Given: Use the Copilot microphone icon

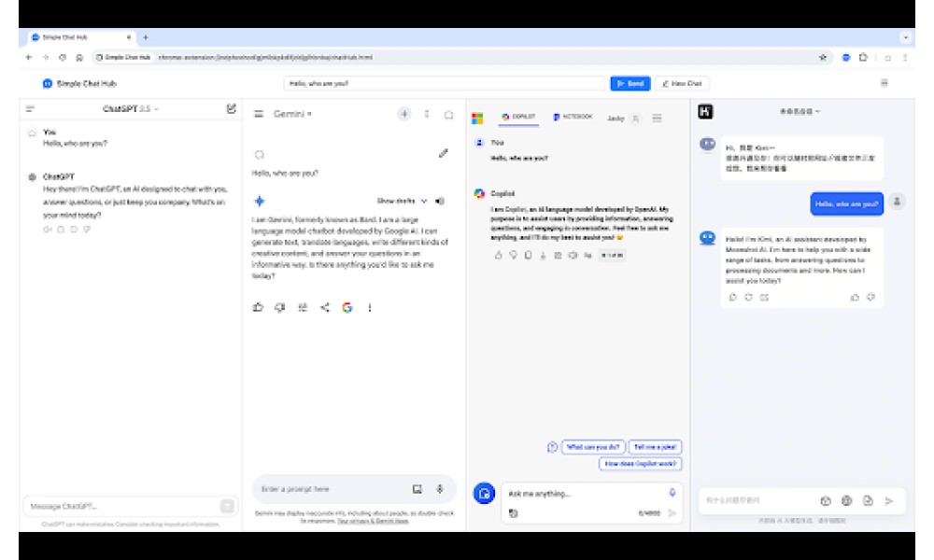Looking at the screenshot, I should pyautogui.click(x=672, y=493).
